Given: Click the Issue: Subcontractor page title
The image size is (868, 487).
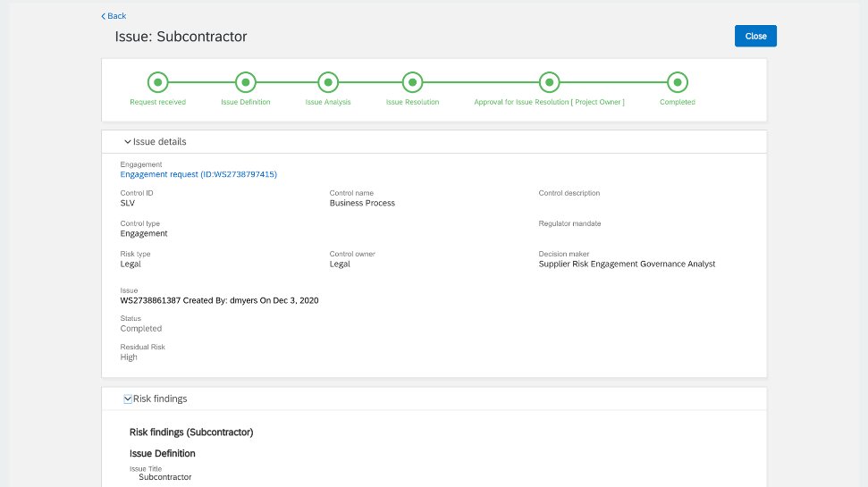Looking at the screenshot, I should tap(181, 37).
